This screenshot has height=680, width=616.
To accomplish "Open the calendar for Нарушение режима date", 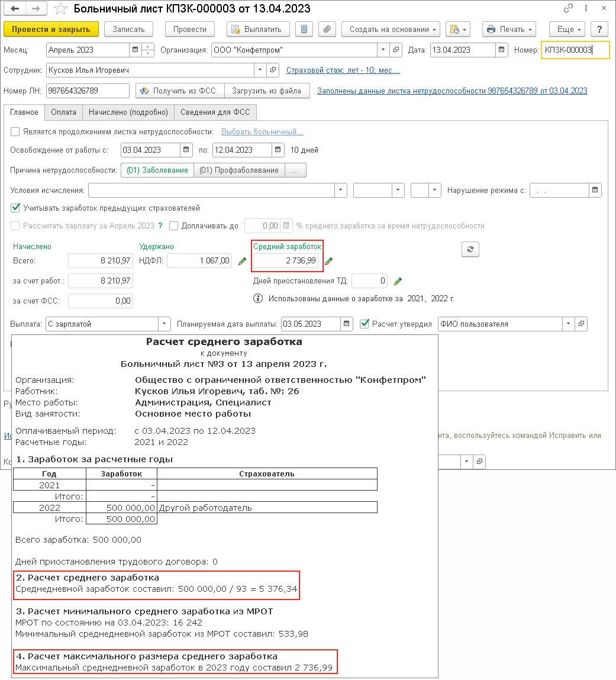I will click(x=595, y=190).
